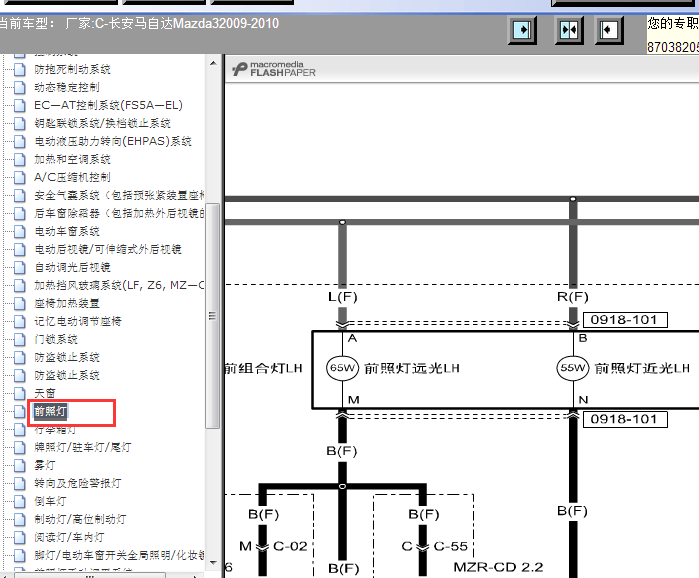Viewport: 699px width, 578px height.
Task: Click the Macromedia FlashPaper logo
Action: [x=274, y=69]
